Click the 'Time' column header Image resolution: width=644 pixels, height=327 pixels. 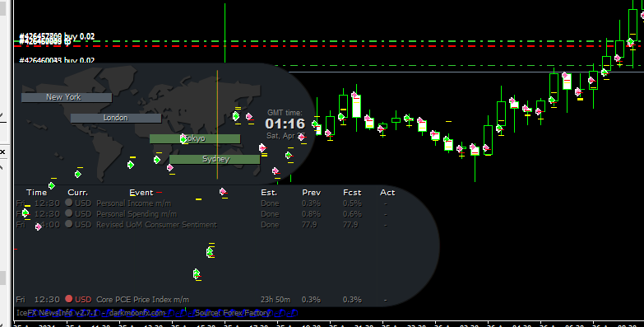tap(36, 193)
